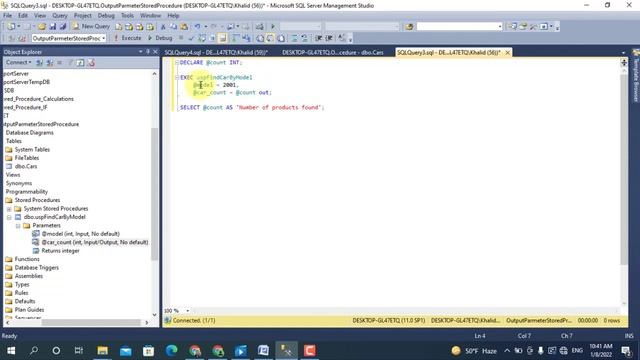640x360 pixels.
Task: Open the Windows Start menu
Action: (11, 351)
